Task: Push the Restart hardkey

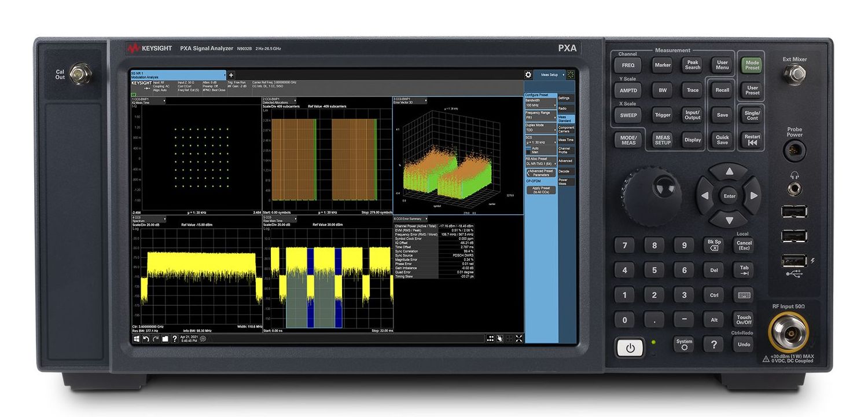Action: (752, 140)
